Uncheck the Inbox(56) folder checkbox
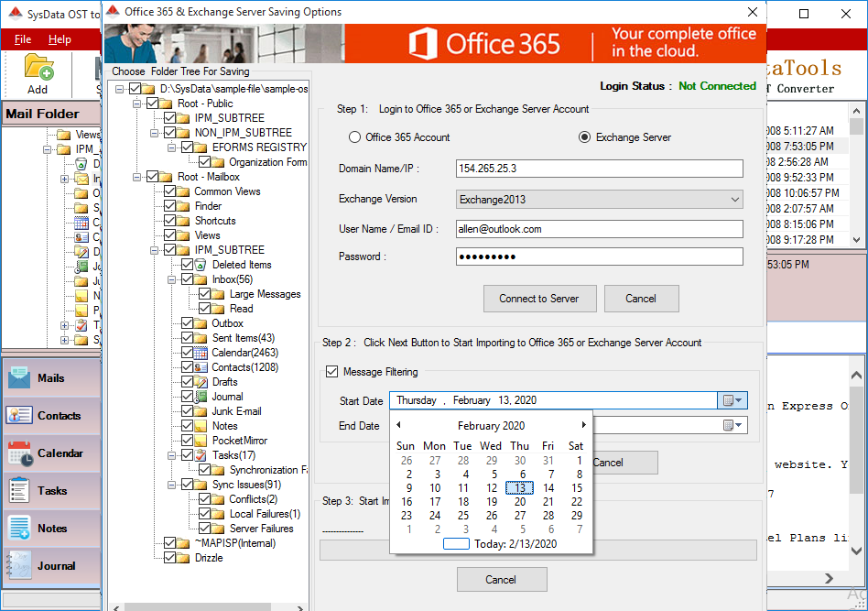 click(187, 279)
